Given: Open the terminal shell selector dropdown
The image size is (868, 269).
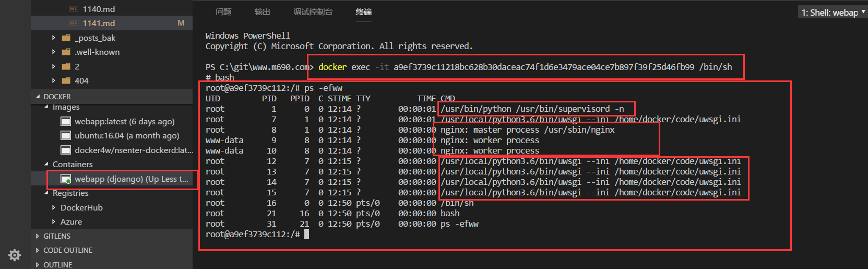Looking at the screenshot, I should coord(832,12).
